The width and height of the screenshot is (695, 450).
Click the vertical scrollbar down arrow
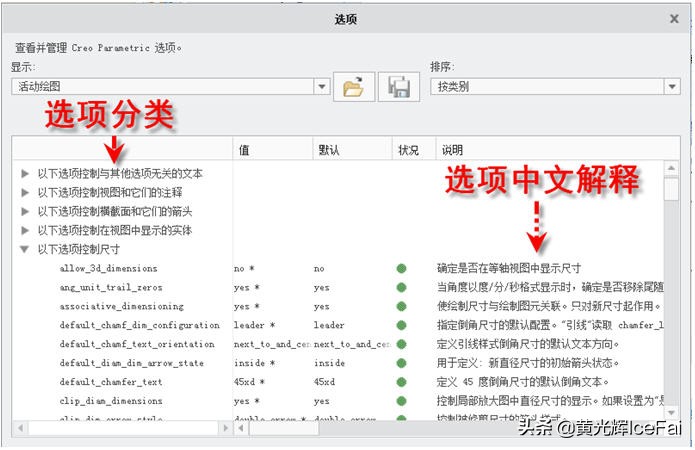(x=672, y=413)
